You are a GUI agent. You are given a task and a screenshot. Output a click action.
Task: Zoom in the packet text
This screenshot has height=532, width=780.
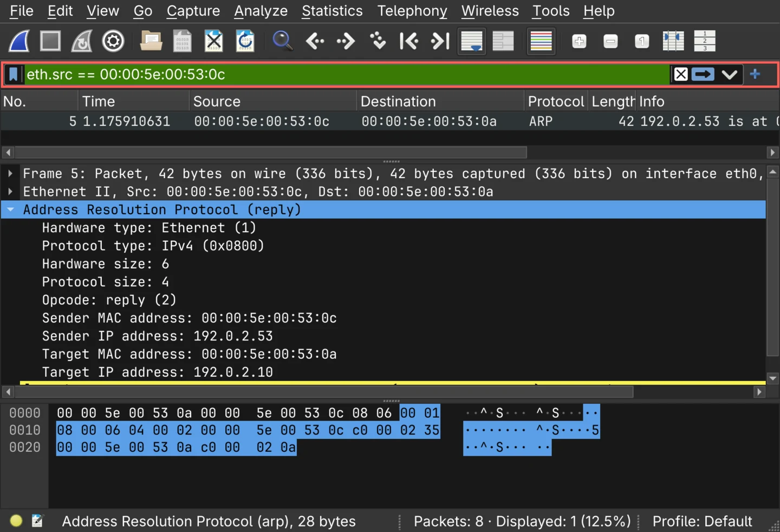click(579, 41)
